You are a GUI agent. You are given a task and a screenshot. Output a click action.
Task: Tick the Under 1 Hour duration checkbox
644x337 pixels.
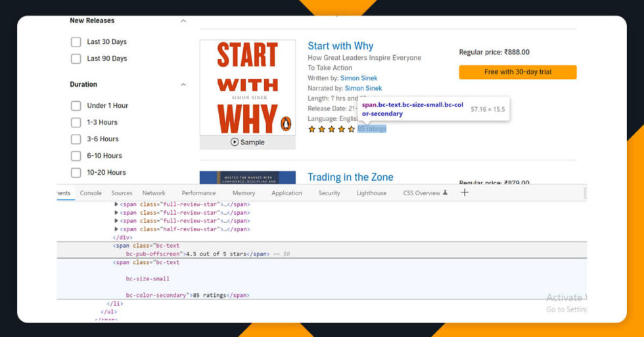pos(76,106)
